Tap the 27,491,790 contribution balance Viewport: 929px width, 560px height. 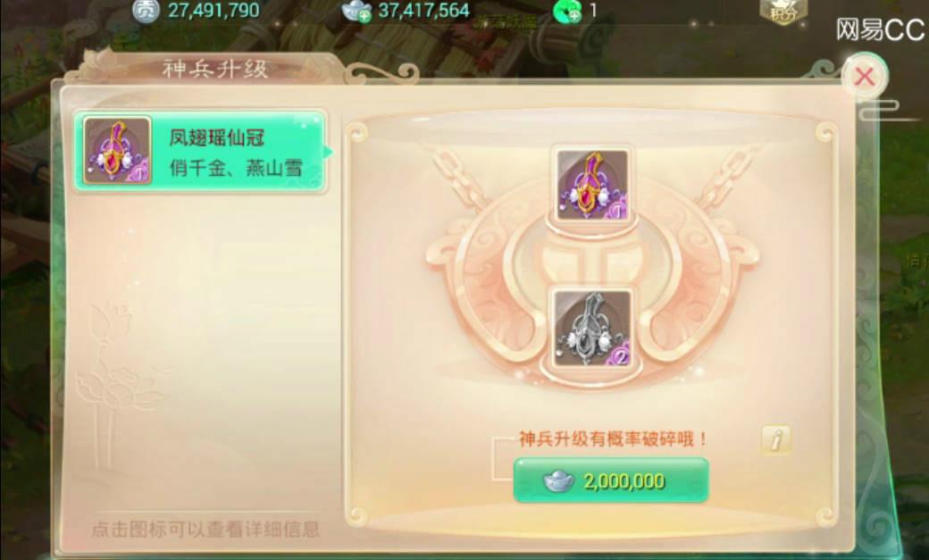pyautogui.click(x=213, y=10)
